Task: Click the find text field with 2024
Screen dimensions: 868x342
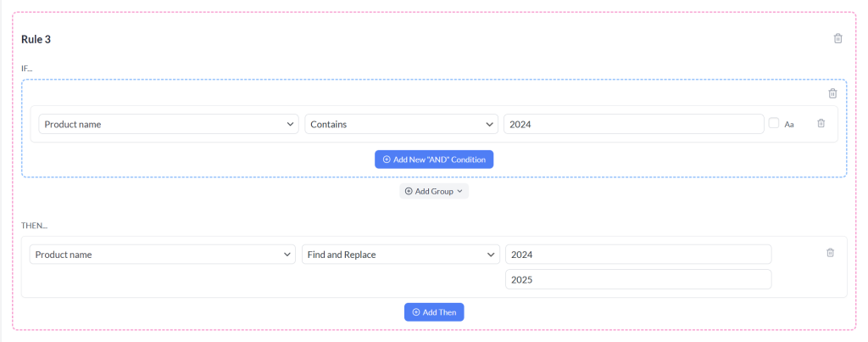Action: tap(638, 255)
